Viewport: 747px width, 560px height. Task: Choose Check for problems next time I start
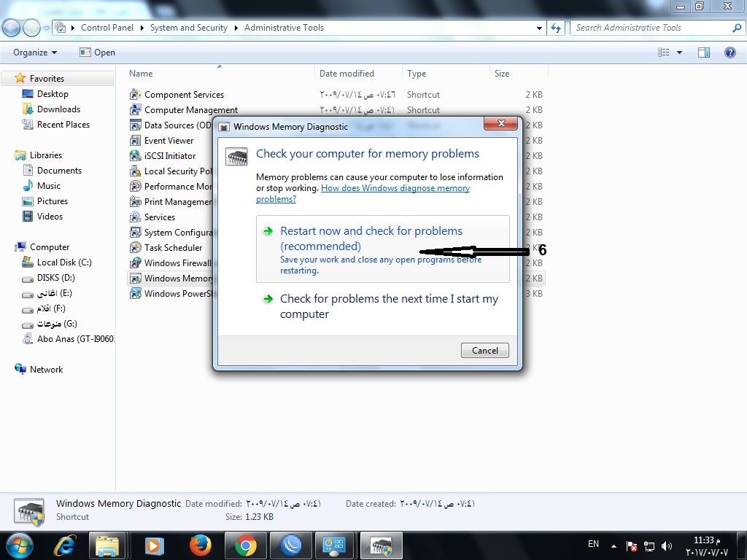(x=382, y=306)
